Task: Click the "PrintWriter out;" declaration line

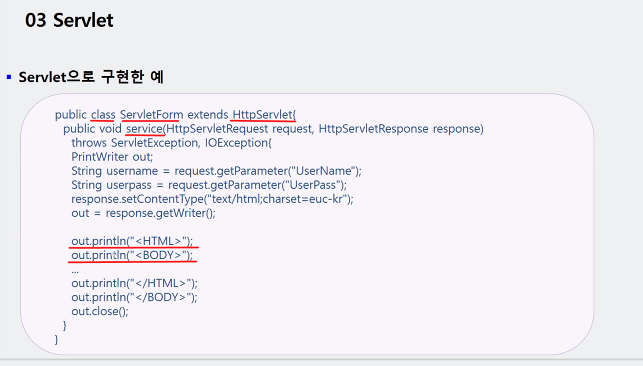Action: (112, 157)
